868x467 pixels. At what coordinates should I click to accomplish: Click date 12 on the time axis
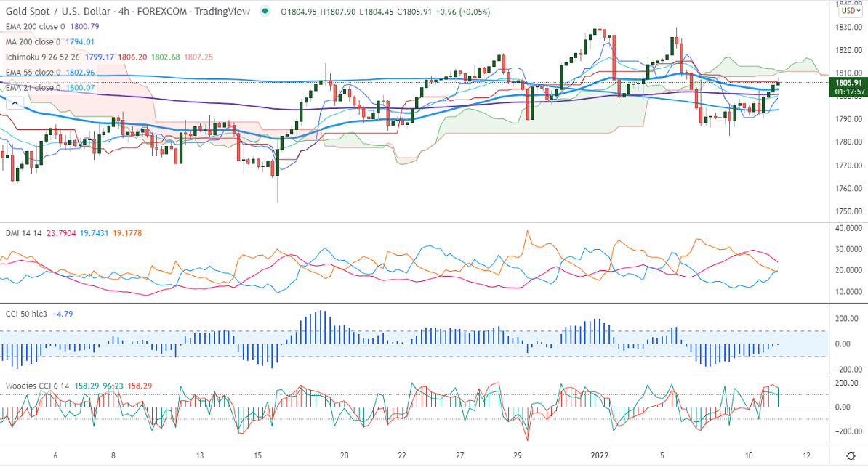806,456
